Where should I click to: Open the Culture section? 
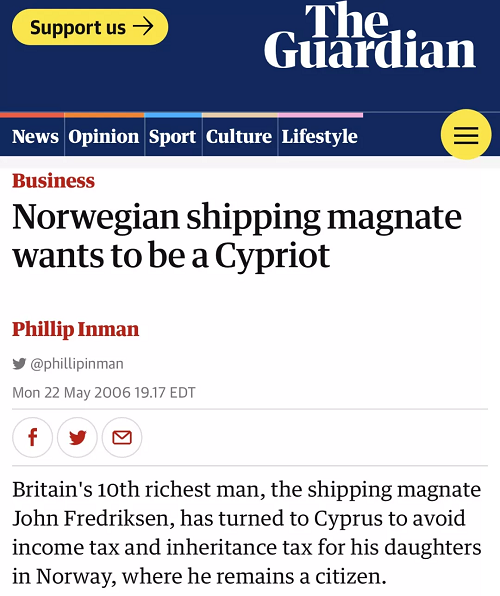point(239,136)
